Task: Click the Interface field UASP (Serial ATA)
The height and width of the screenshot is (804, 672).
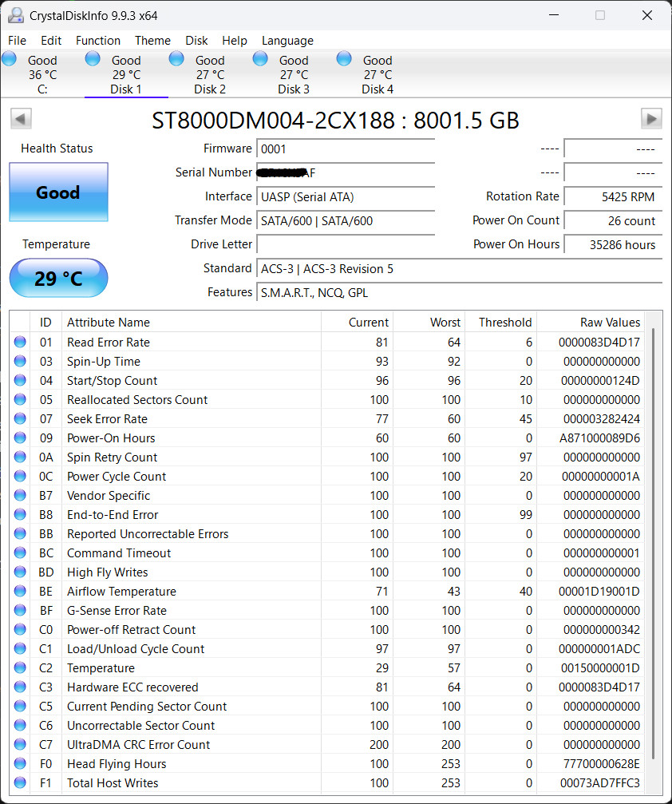Action: [x=346, y=197]
